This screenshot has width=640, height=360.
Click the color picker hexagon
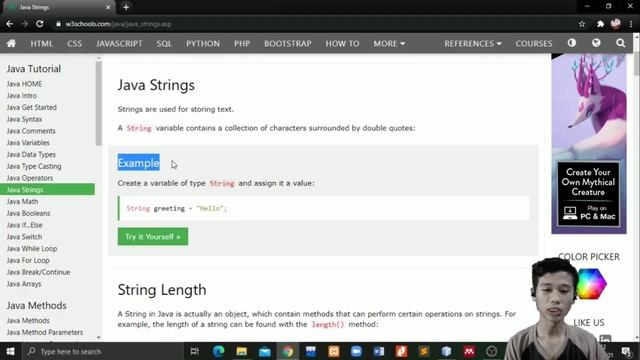click(590, 284)
